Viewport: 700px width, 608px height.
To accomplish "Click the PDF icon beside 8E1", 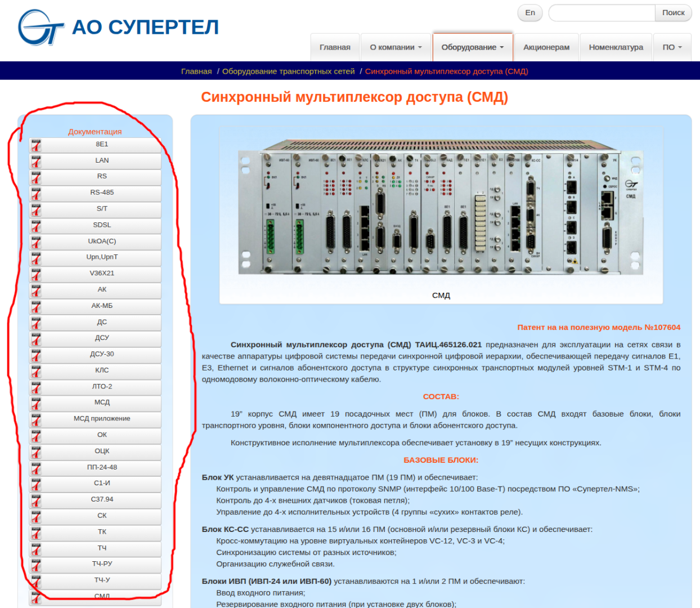I will 36,145.
